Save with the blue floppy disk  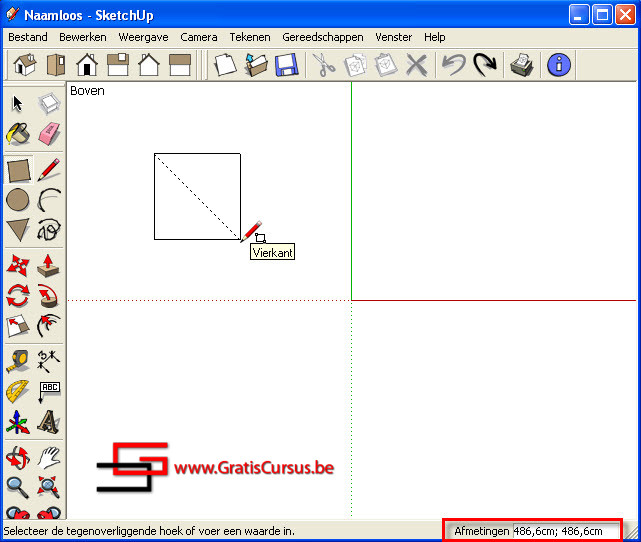[x=287, y=65]
